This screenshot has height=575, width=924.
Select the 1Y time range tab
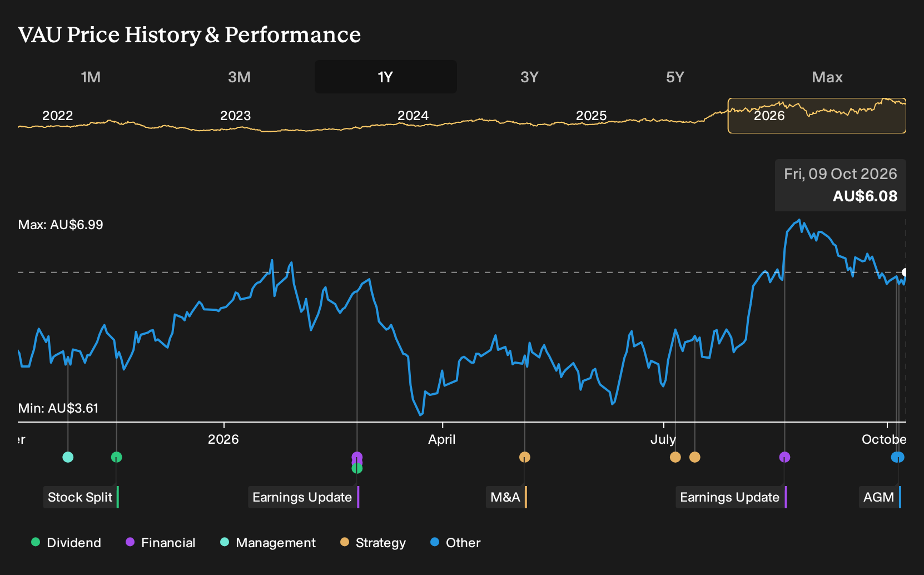coord(386,77)
